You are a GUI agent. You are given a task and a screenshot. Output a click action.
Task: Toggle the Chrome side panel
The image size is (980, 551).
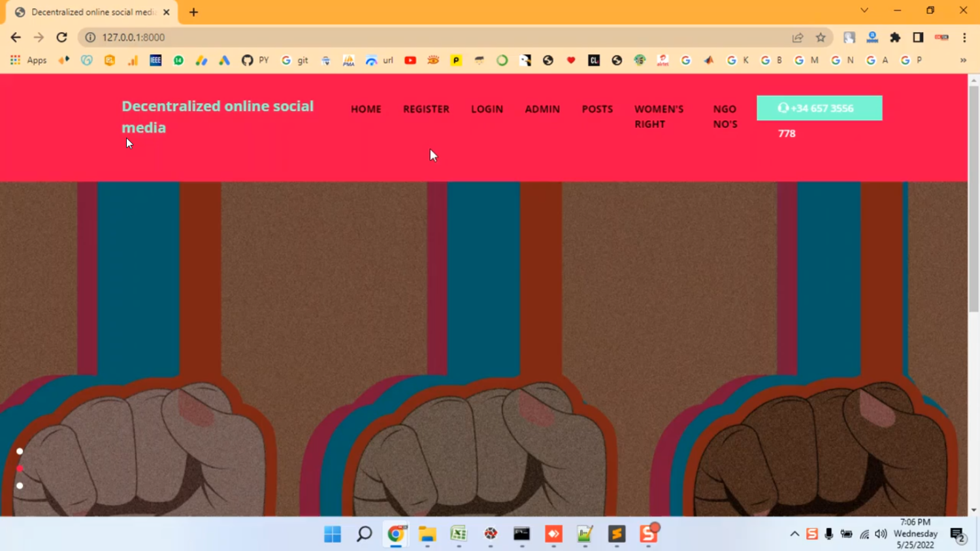coord(918,37)
